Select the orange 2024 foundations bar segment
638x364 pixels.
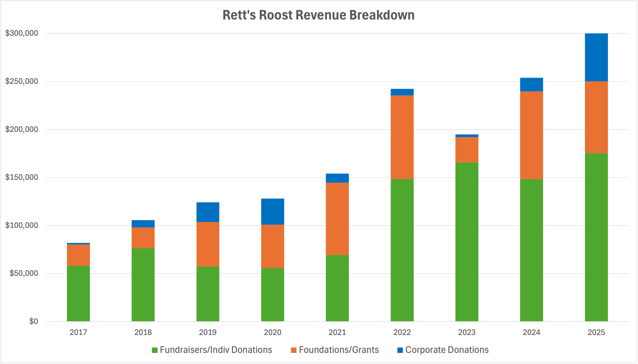click(x=531, y=135)
